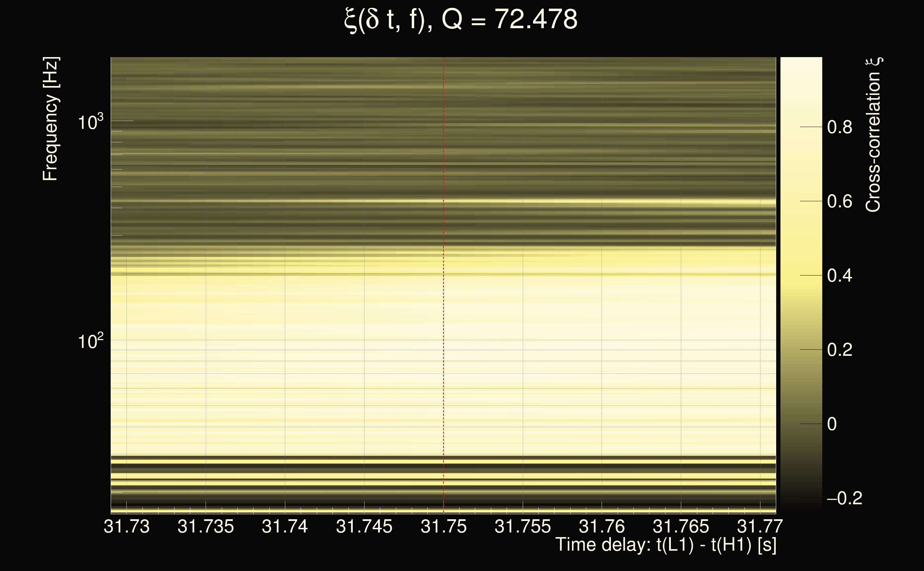Click the 'Frequency [Hz]' y-axis label
The image size is (924, 571).
(51, 119)
